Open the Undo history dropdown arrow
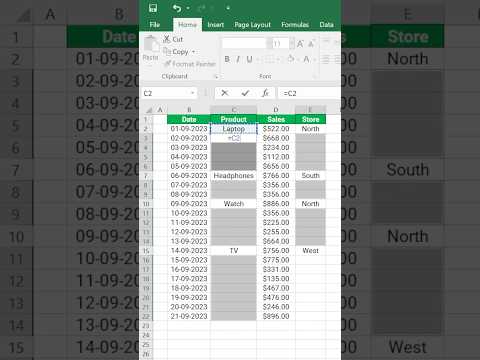The width and height of the screenshot is (480, 360). 188,8
